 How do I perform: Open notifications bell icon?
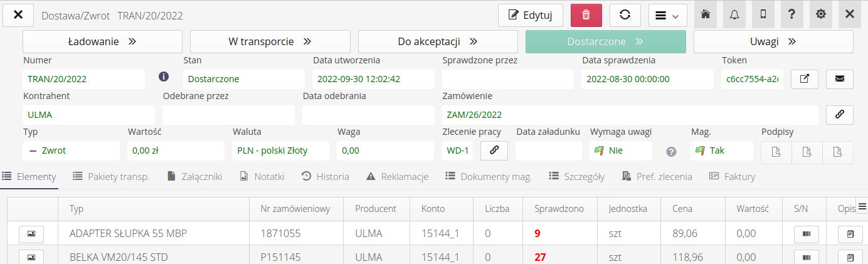pos(734,14)
